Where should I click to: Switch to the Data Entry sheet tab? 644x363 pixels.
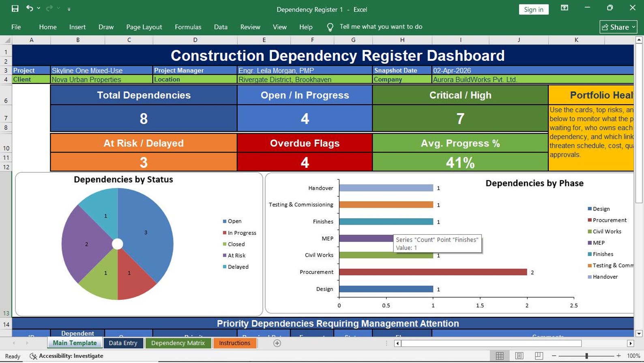click(x=123, y=343)
